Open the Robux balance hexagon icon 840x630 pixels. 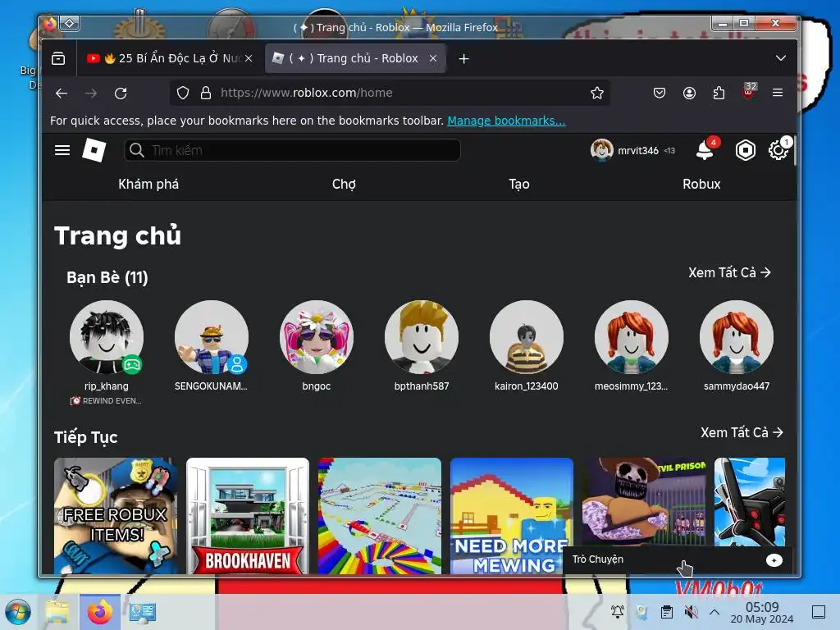pyautogui.click(x=745, y=151)
